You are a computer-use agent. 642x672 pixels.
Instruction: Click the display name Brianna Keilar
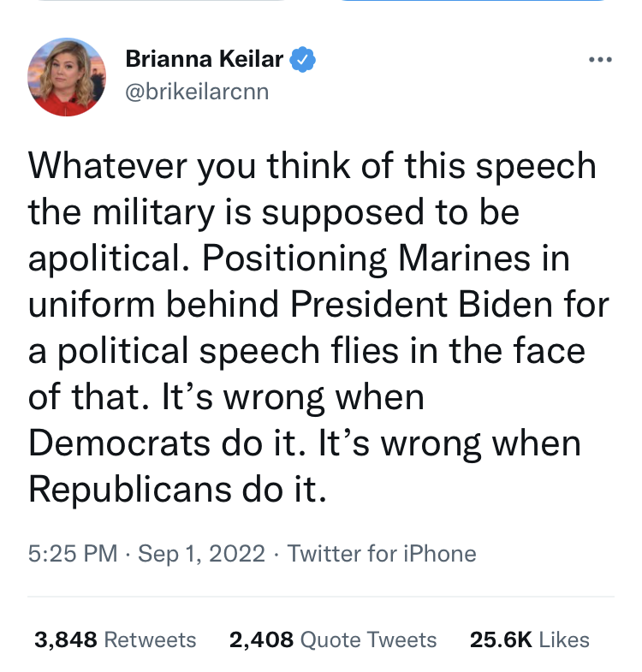point(205,59)
